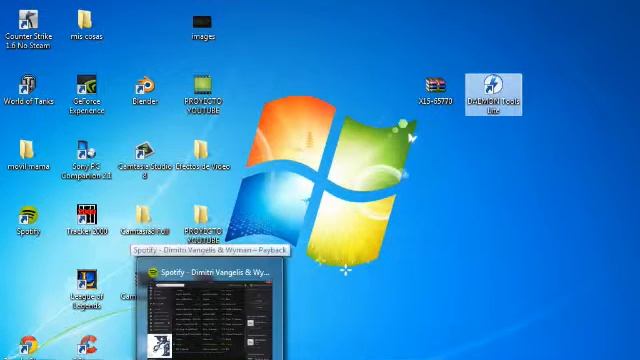Viewport: 640px width, 360px height.
Task: Select the movil mama folder
Action: pos(28,155)
